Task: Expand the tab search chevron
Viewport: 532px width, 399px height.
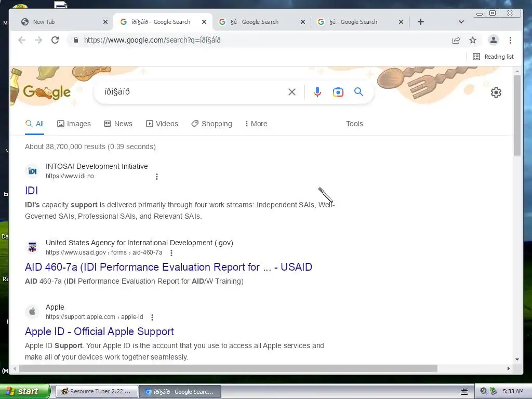Action: click(x=461, y=22)
